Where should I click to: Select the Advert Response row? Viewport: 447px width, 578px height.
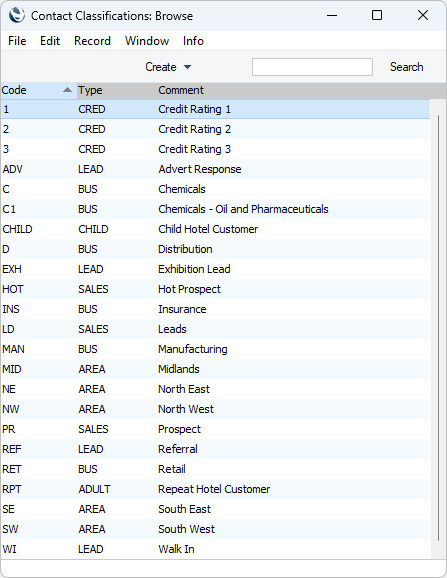coord(215,169)
